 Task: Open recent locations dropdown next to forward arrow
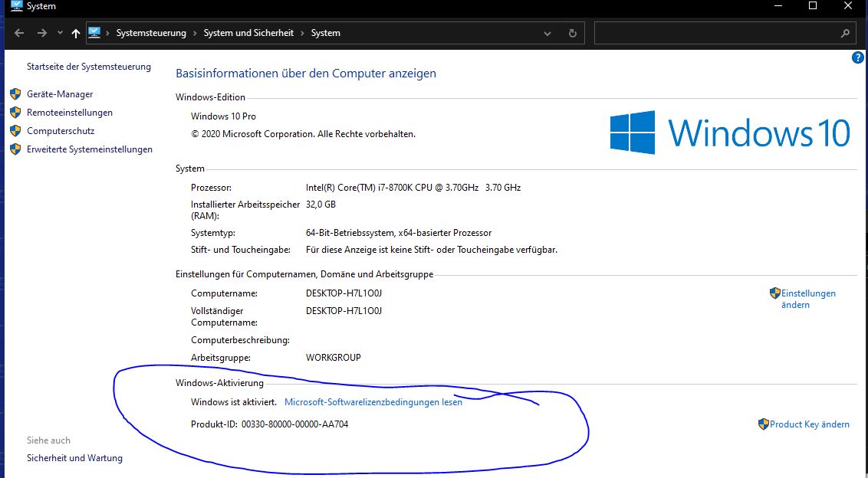[60, 33]
